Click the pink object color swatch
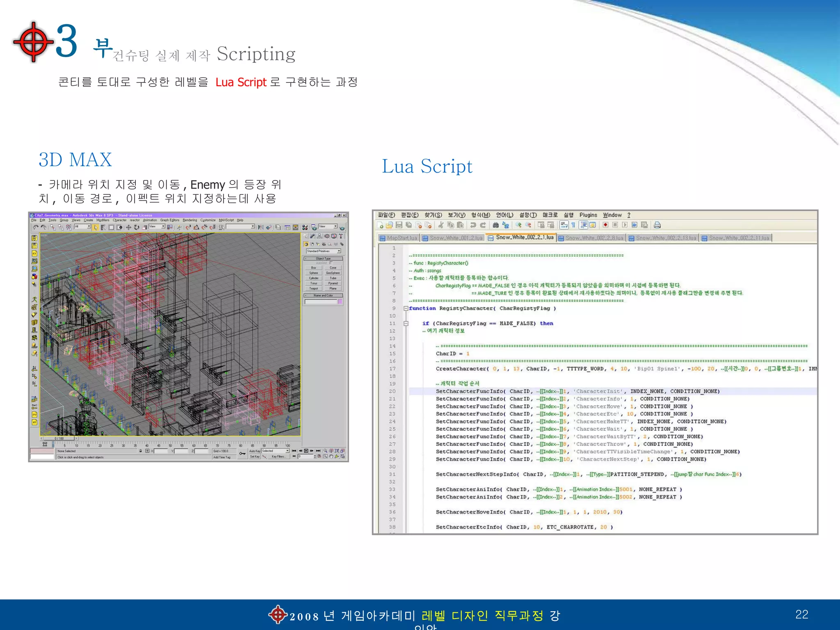The image size is (840, 630). (x=340, y=301)
